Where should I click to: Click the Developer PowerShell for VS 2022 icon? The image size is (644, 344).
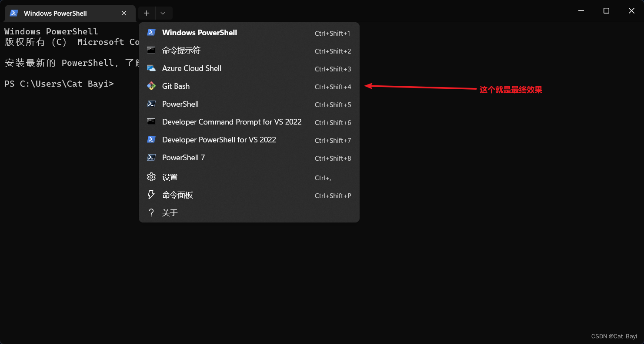(151, 140)
